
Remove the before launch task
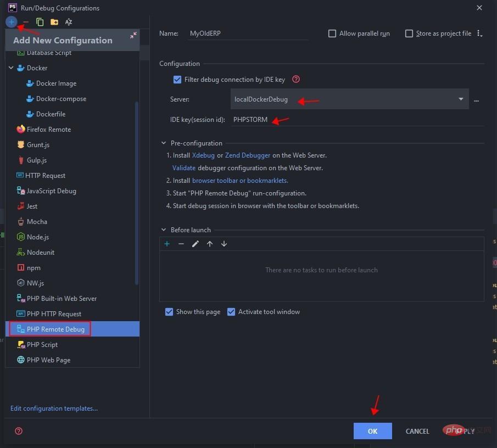(181, 244)
